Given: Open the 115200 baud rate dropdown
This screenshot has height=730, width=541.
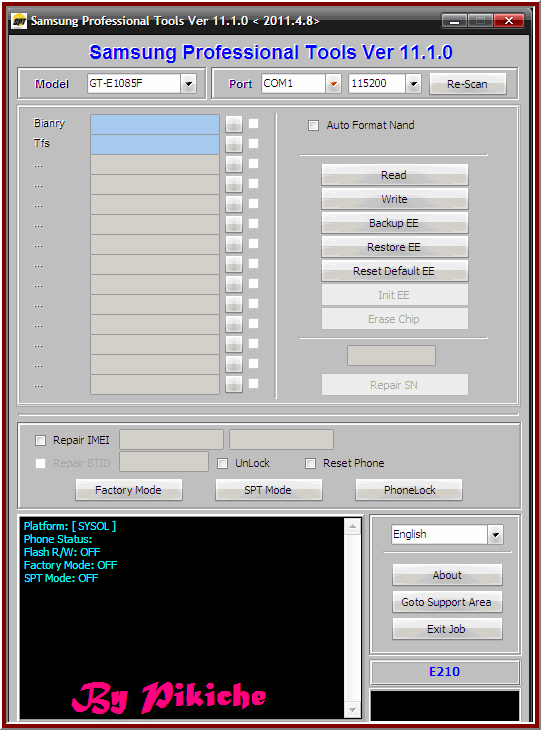Looking at the screenshot, I should point(413,84).
